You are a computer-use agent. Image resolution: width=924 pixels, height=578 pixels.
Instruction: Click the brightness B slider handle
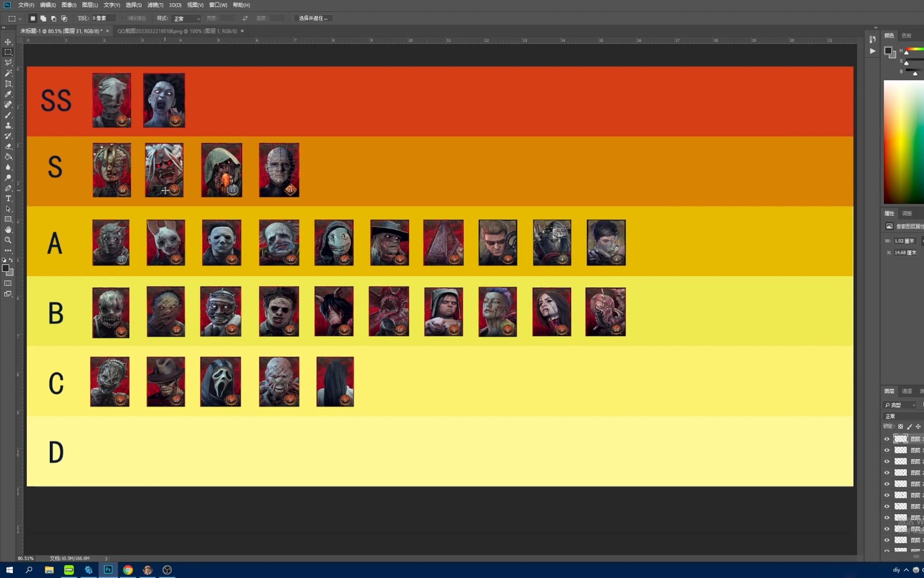coord(915,73)
